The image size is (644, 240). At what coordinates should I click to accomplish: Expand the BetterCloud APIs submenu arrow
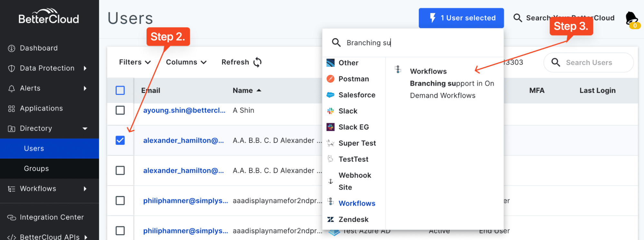(86, 237)
